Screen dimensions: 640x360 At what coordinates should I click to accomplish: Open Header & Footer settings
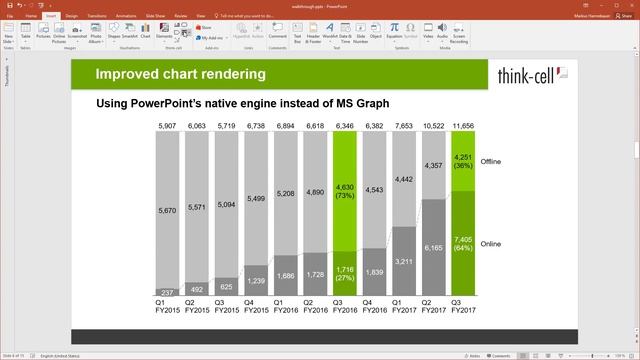313,33
